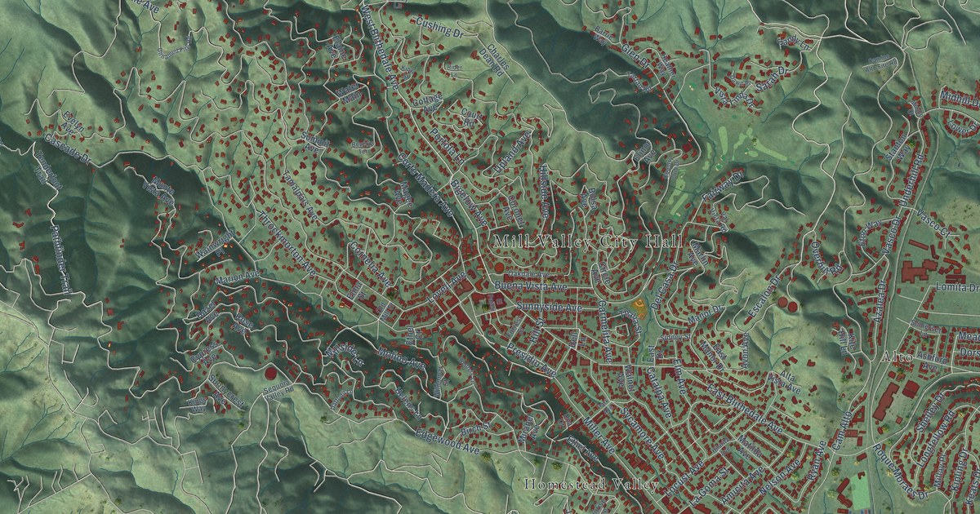Click the Miller Ave street label
Image resolution: width=980 pixels, height=514 pixels.
click(x=599, y=436)
